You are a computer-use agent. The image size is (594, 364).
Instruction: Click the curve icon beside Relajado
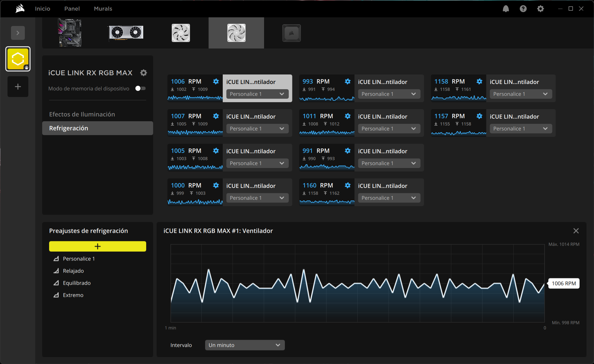coord(56,271)
